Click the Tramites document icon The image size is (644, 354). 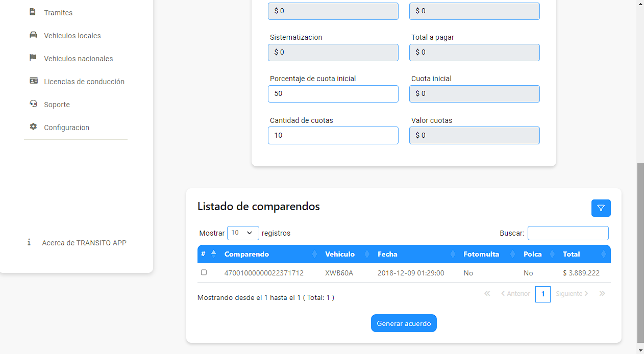(33, 12)
